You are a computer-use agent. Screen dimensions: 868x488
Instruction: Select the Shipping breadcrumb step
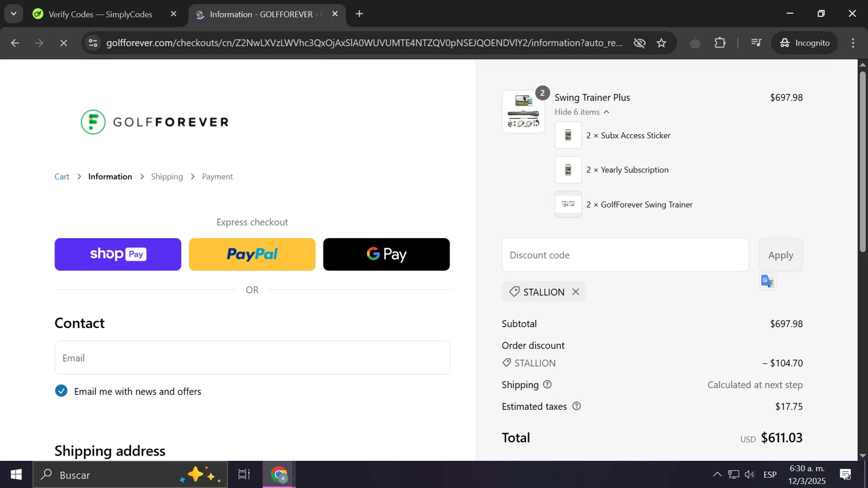pyautogui.click(x=167, y=176)
